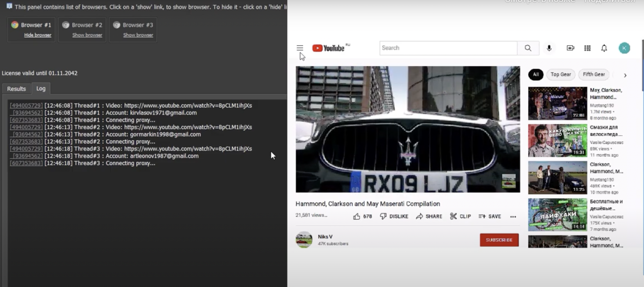Viewport: 644px width, 287px height.
Task: Open the create video camera icon
Action: (x=570, y=48)
